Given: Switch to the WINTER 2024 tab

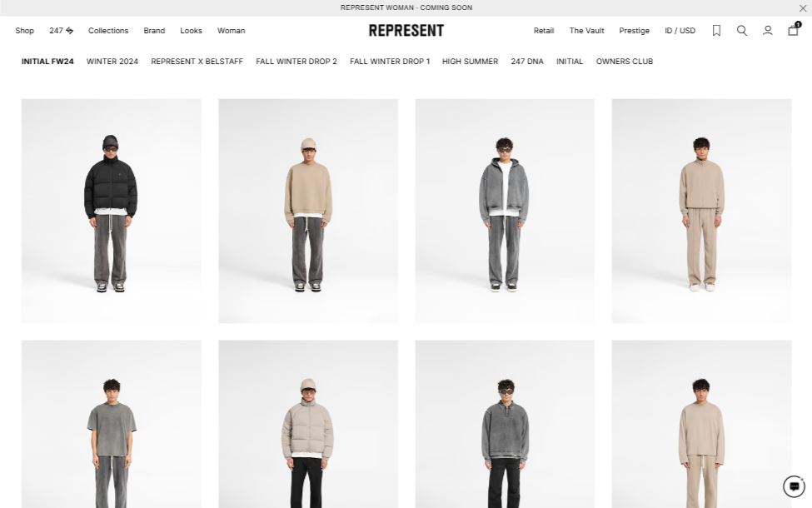Looking at the screenshot, I should pyautogui.click(x=112, y=61).
